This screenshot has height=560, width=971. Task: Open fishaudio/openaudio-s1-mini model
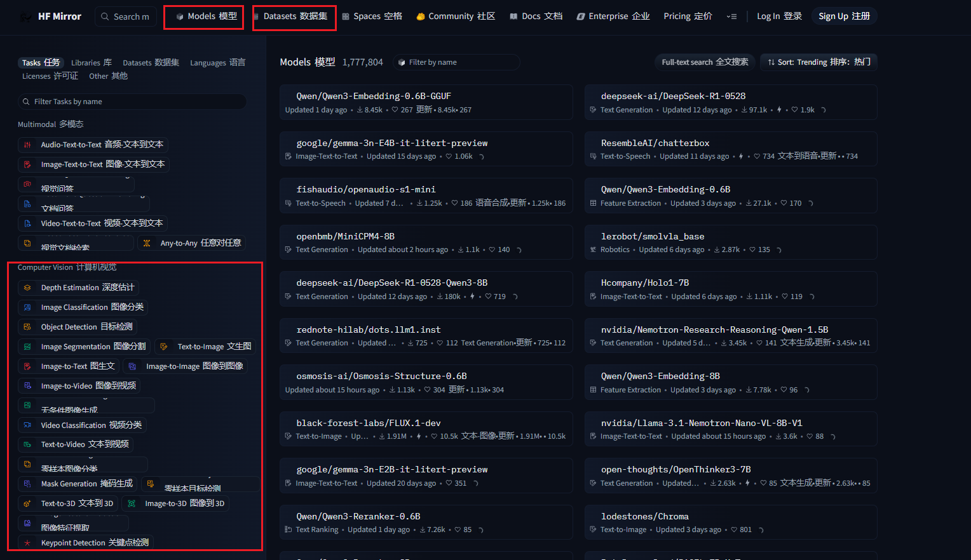click(x=426, y=196)
